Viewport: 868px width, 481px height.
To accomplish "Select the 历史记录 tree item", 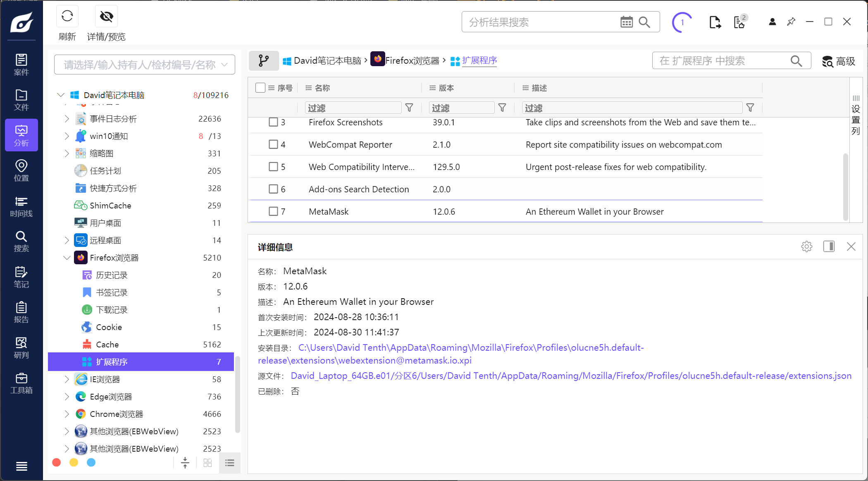I will [x=112, y=275].
